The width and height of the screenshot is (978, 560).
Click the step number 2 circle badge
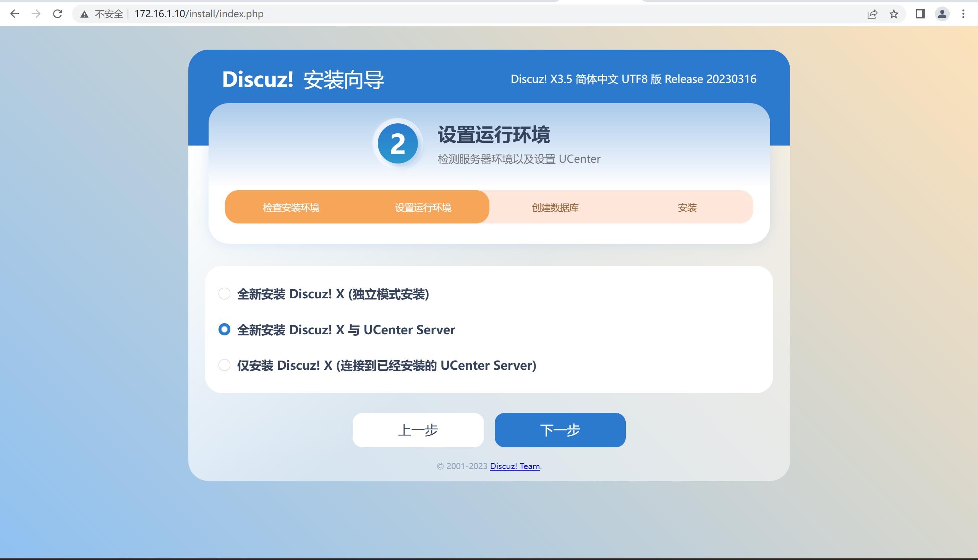398,144
